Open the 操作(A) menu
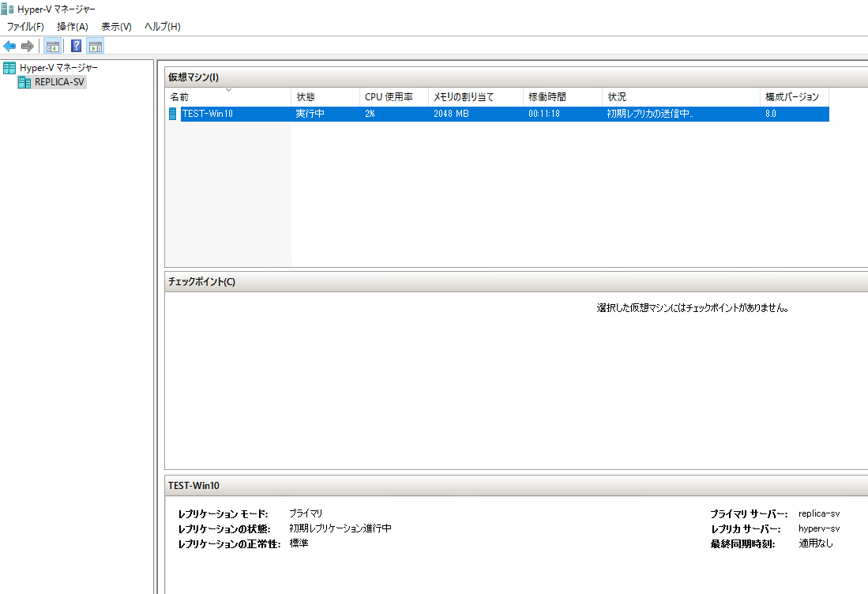 tap(73, 27)
